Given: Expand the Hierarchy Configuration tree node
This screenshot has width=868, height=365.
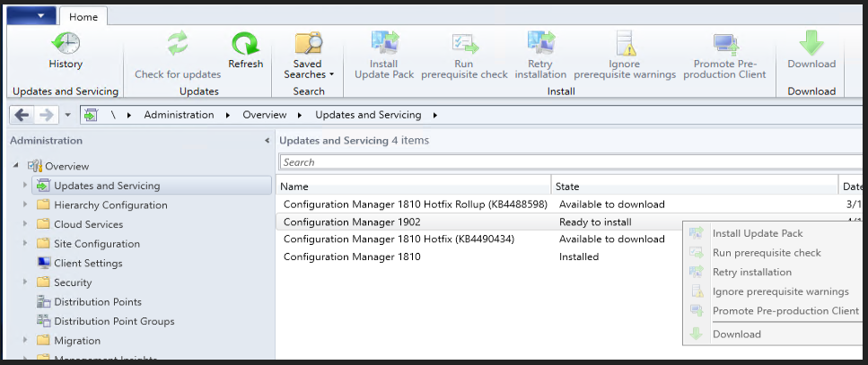Looking at the screenshot, I should pyautogui.click(x=25, y=205).
